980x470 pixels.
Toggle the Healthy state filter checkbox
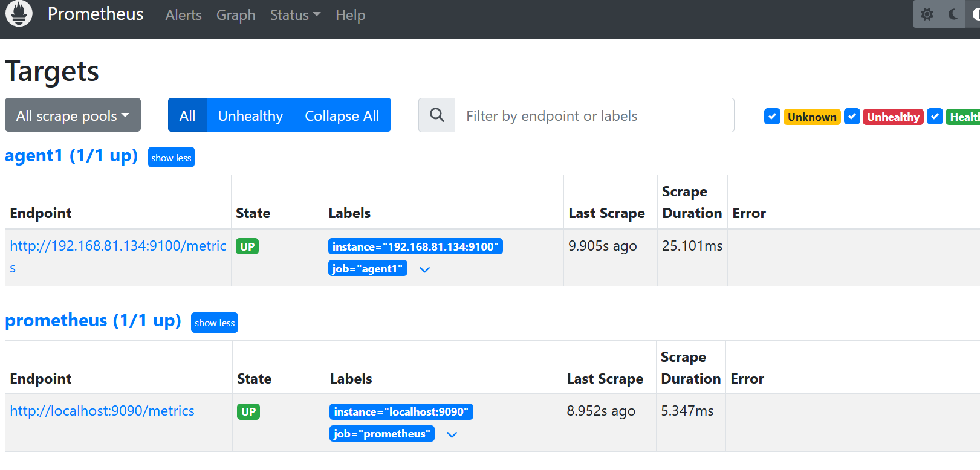(x=935, y=117)
